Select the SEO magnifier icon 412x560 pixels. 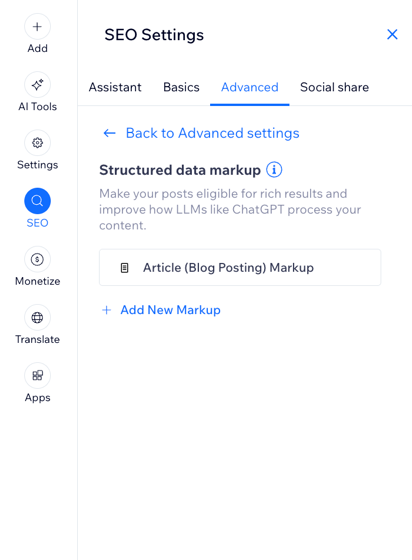point(37,201)
